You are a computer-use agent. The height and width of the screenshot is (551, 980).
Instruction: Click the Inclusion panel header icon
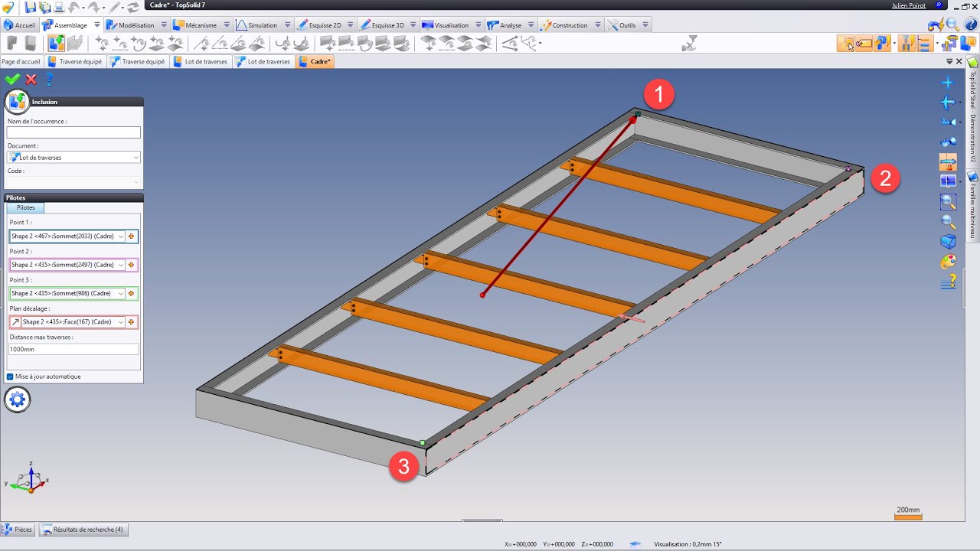pyautogui.click(x=17, y=101)
